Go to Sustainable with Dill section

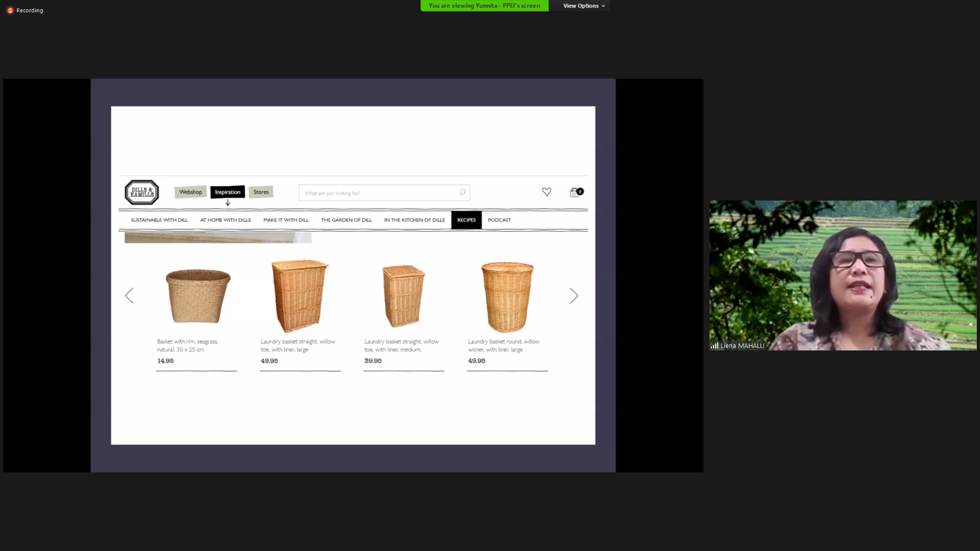159,220
